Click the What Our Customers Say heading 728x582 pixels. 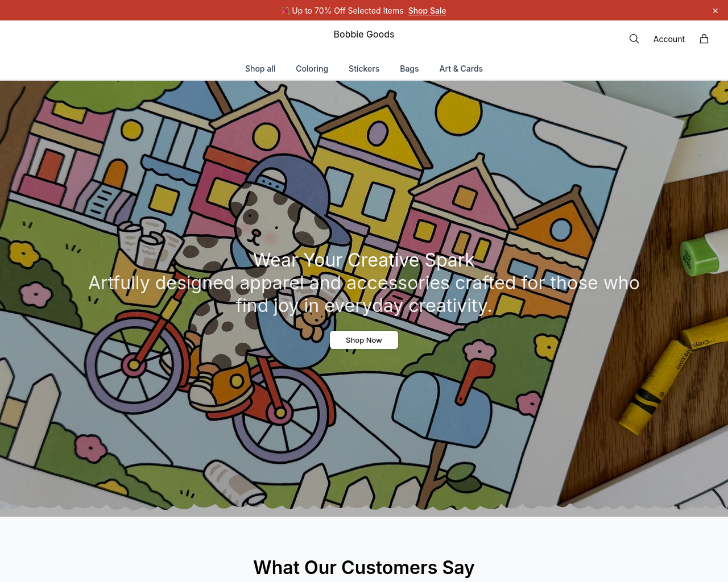[x=364, y=567]
